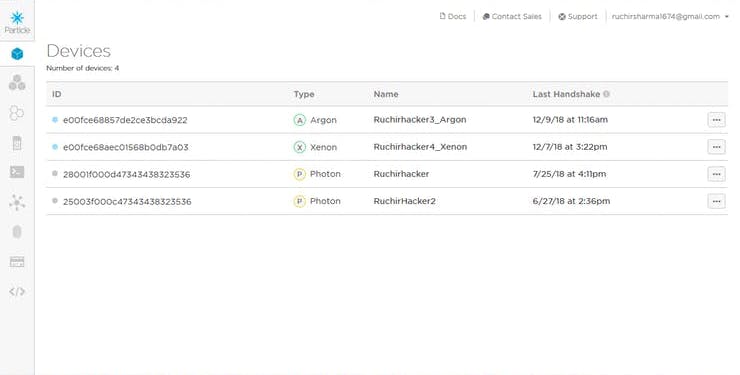This screenshot has height=375, width=740.
Task: Click Photon label in RuchirHacker2 row
Action: coord(325,201)
